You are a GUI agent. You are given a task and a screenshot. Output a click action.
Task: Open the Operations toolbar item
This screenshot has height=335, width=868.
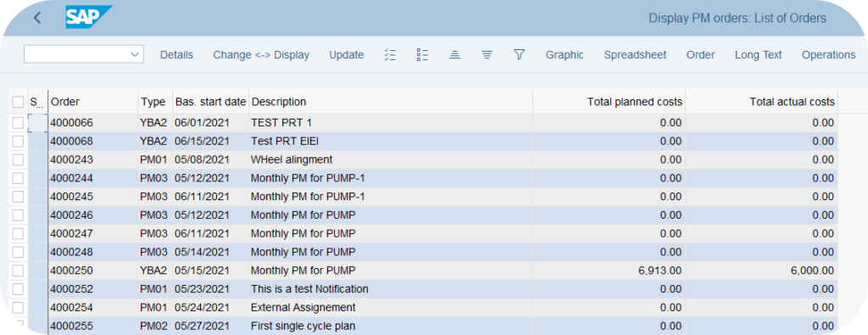tap(829, 55)
